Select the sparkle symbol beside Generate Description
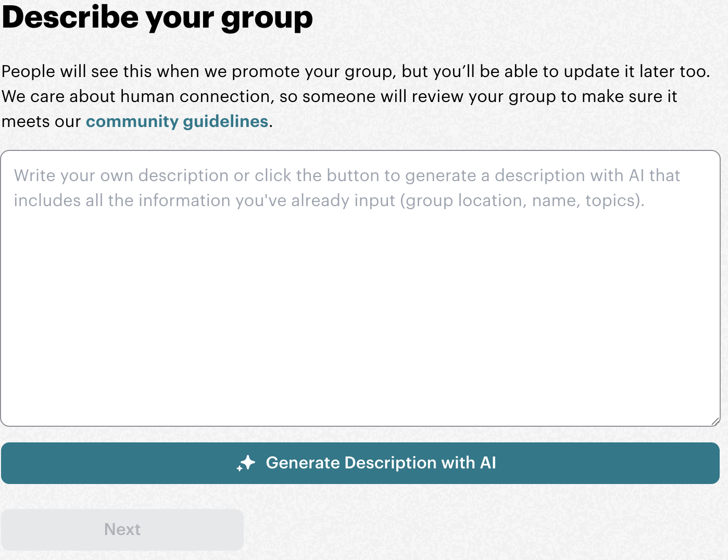This screenshot has height=560, width=728. 246,463
